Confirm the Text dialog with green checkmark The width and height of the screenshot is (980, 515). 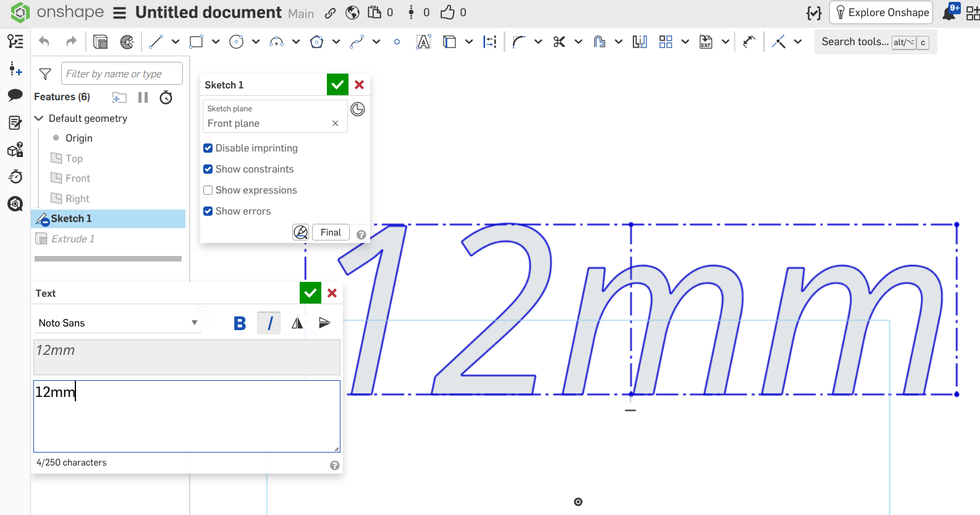pos(310,293)
